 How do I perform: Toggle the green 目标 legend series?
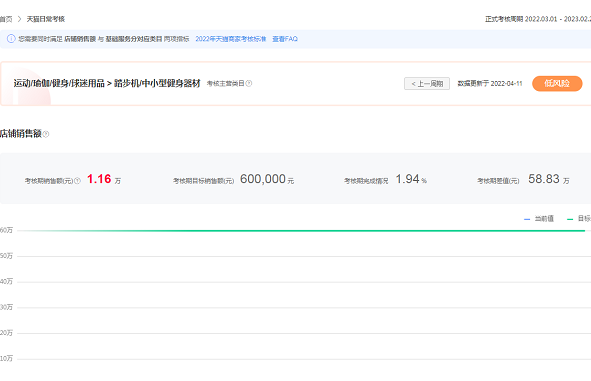(579, 219)
